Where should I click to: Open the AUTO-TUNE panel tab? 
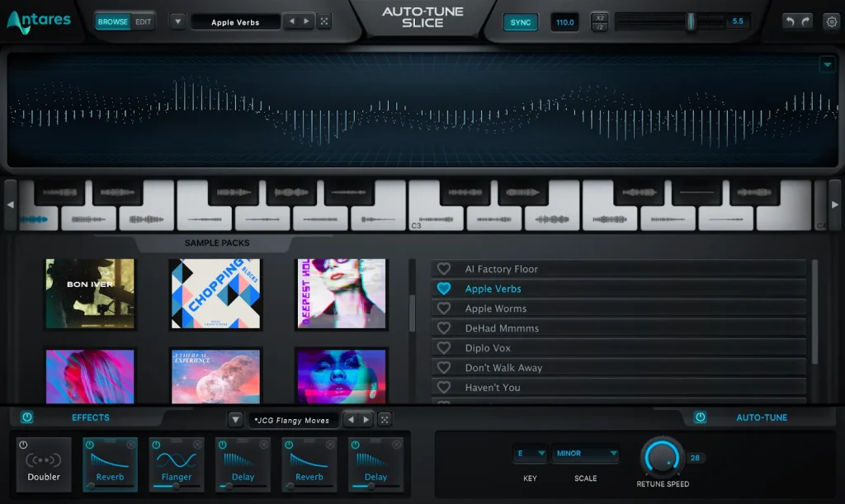click(761, 417)
